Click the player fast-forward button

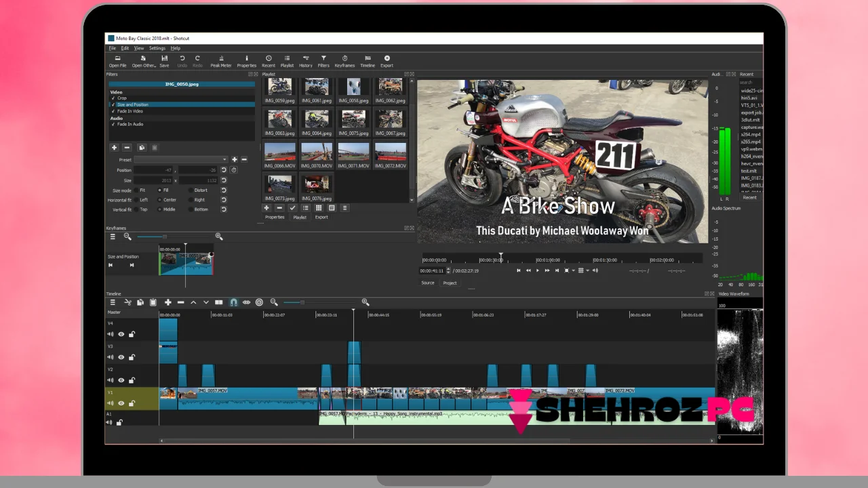click(547, 270)
